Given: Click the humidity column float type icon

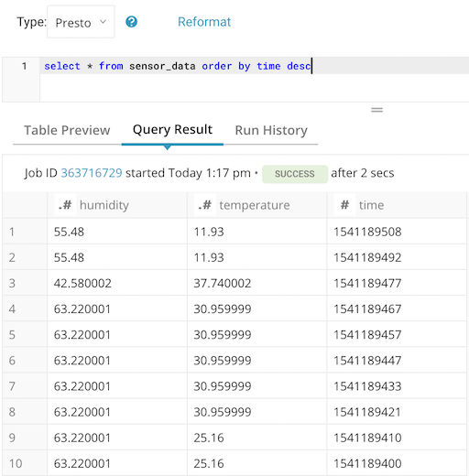Looking at the screenshot, I should point(65,205).
